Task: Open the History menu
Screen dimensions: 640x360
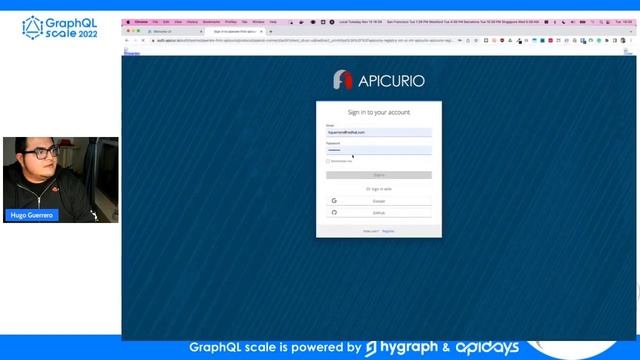Action: pos(192,22)
